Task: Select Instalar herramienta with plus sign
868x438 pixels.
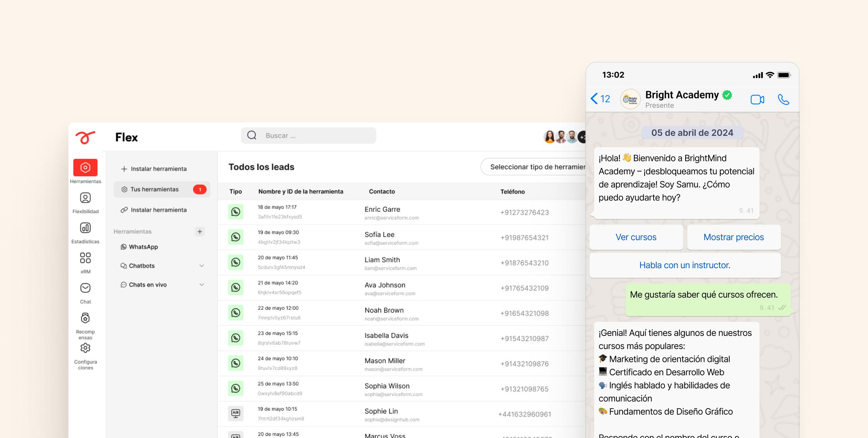Action: click(154, 169)
